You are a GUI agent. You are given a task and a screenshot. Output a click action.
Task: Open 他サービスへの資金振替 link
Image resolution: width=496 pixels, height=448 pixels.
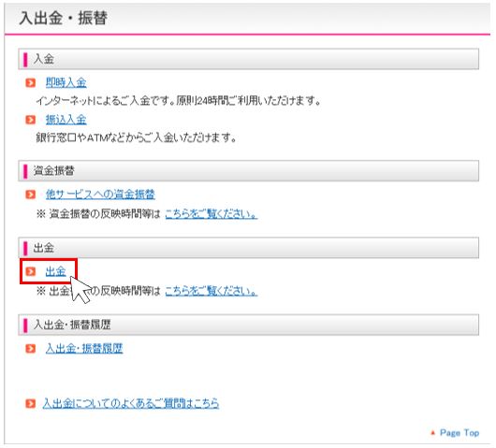(100, 195)
